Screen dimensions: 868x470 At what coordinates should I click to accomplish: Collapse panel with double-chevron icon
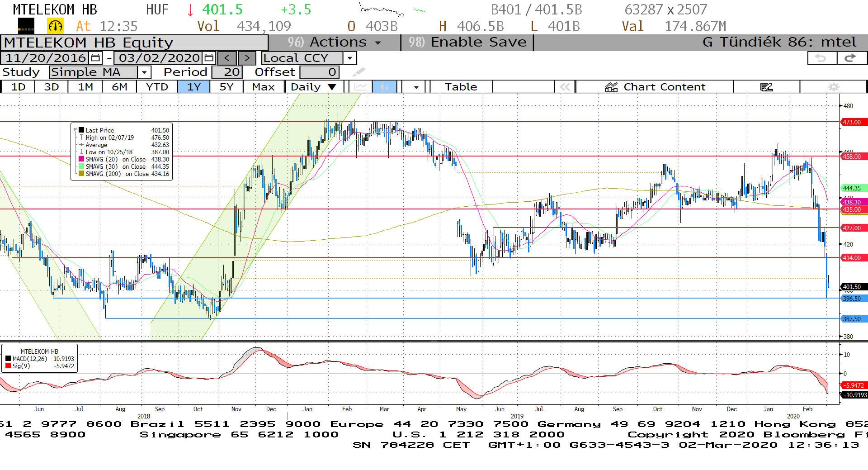[x=565, y=87]
